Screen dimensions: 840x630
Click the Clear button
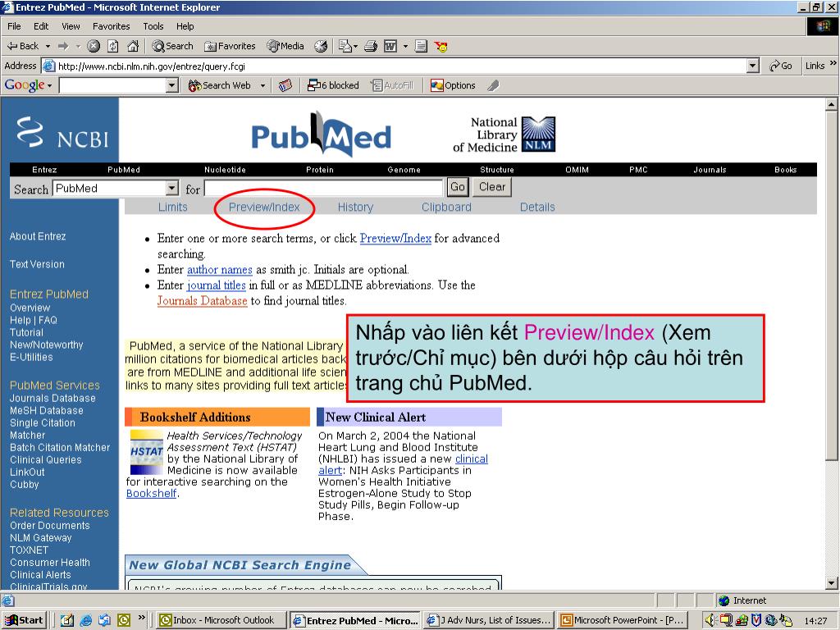pyautogui.click(x=492, y=187)
